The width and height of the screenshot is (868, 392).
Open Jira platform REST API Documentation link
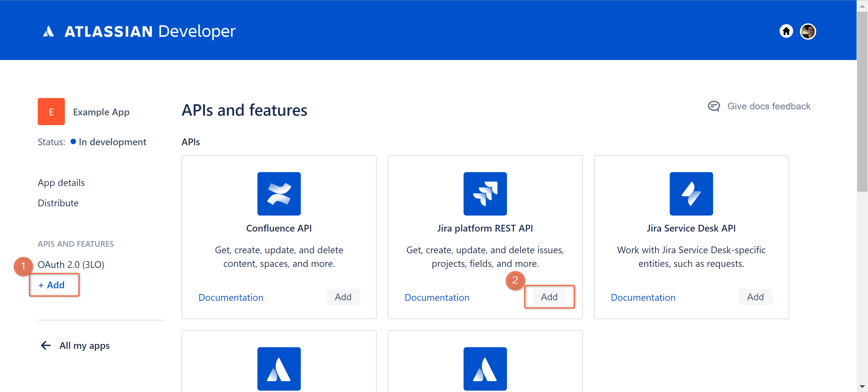(x=437, y=298)
